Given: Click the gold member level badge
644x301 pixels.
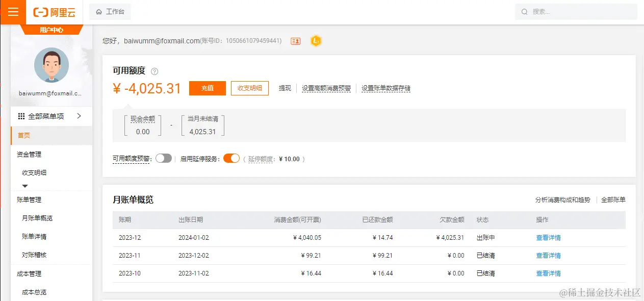Looking at the screenshot, I should [316, 41].
